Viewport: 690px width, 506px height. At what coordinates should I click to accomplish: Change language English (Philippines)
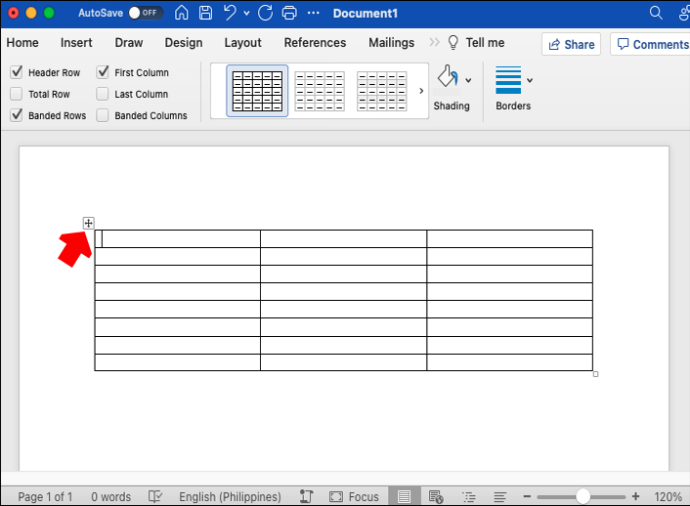pyautogui.click(x=230, y=497)
